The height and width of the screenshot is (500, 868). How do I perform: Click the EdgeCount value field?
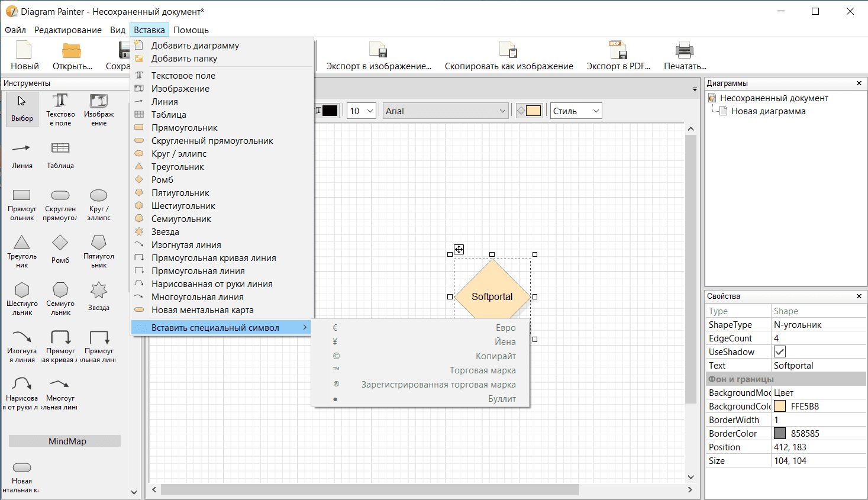click(x=819, y=338)
